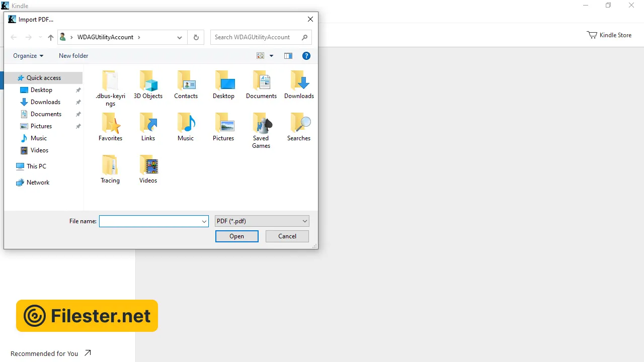Open the address bar previous locations dropdown
The image size is (644, 362).
pos(180,37)
